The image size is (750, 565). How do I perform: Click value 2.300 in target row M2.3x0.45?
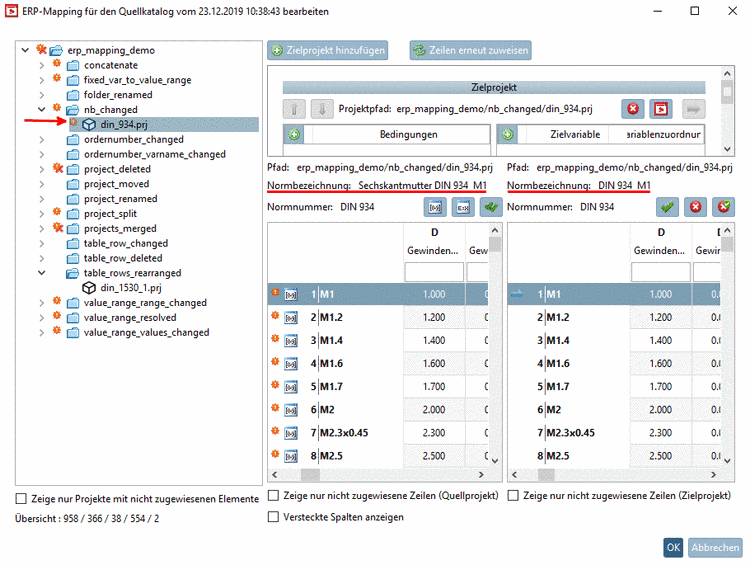[661, 433]
